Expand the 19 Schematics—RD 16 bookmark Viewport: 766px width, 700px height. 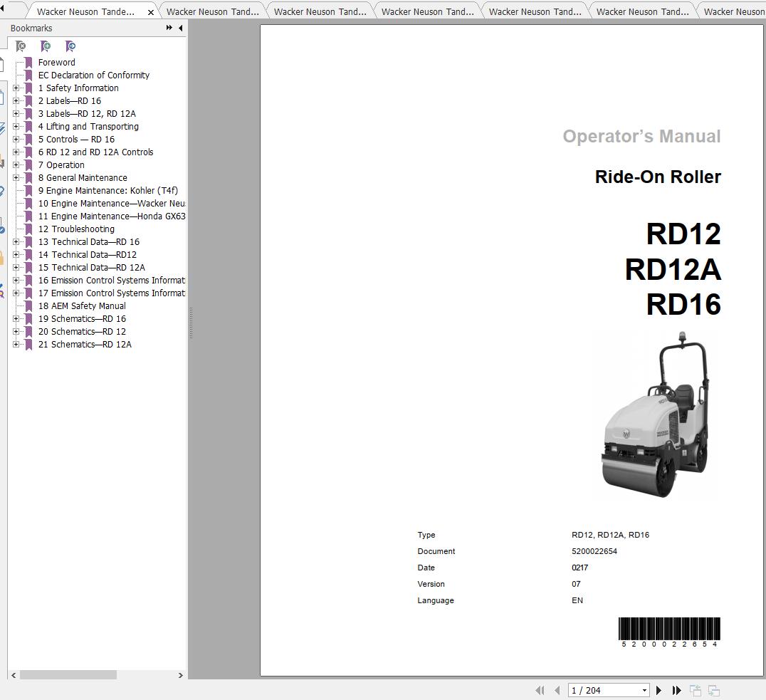coord(16,318)
